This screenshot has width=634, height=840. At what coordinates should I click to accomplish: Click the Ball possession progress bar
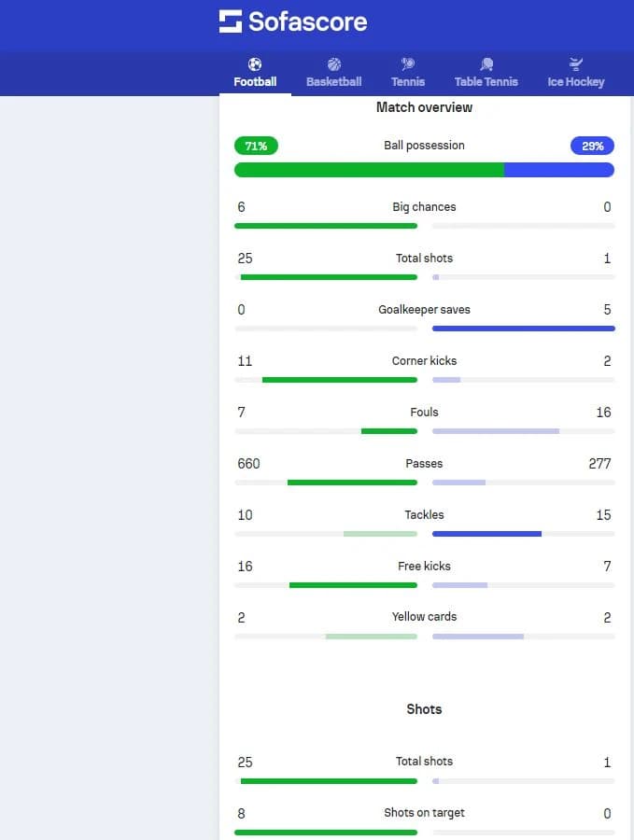click(x=424, y=170)
